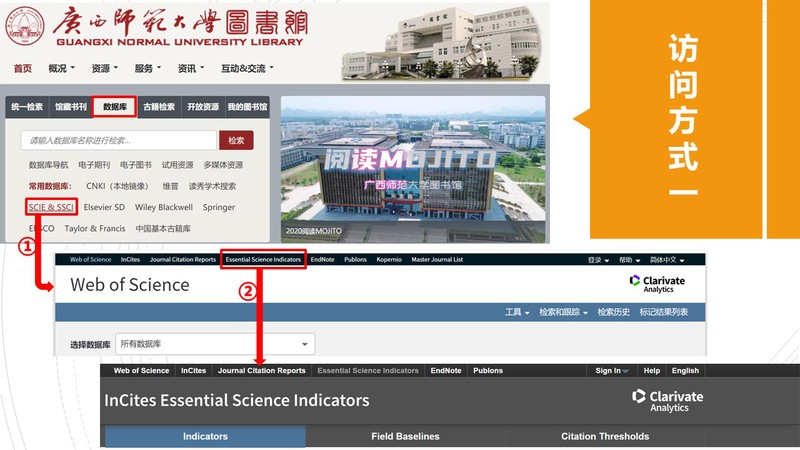The image size is (800, 450).
Task: Expand the 资源 navigation menu
Action: pyautogui.click(x=104, y=69)
